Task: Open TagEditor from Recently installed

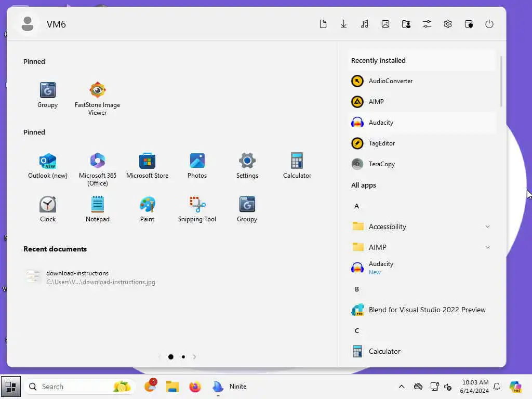Action: click(422, 143)
